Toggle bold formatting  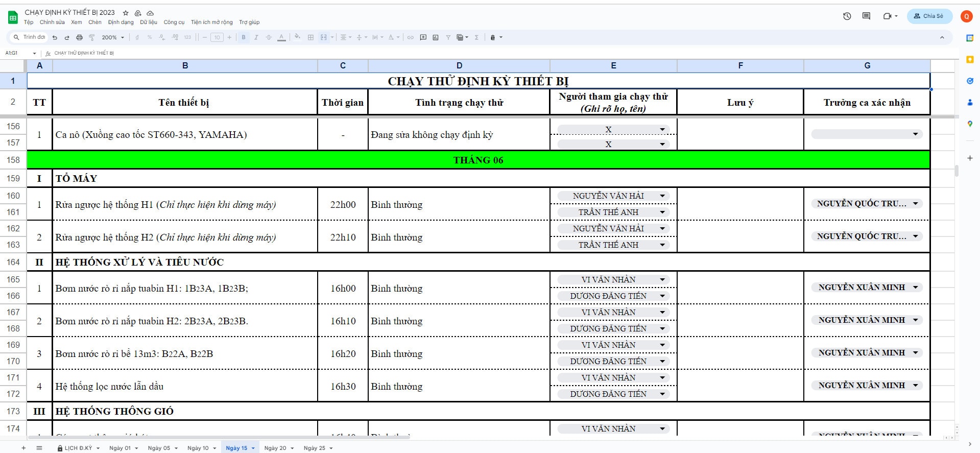(x=244, y=37)
